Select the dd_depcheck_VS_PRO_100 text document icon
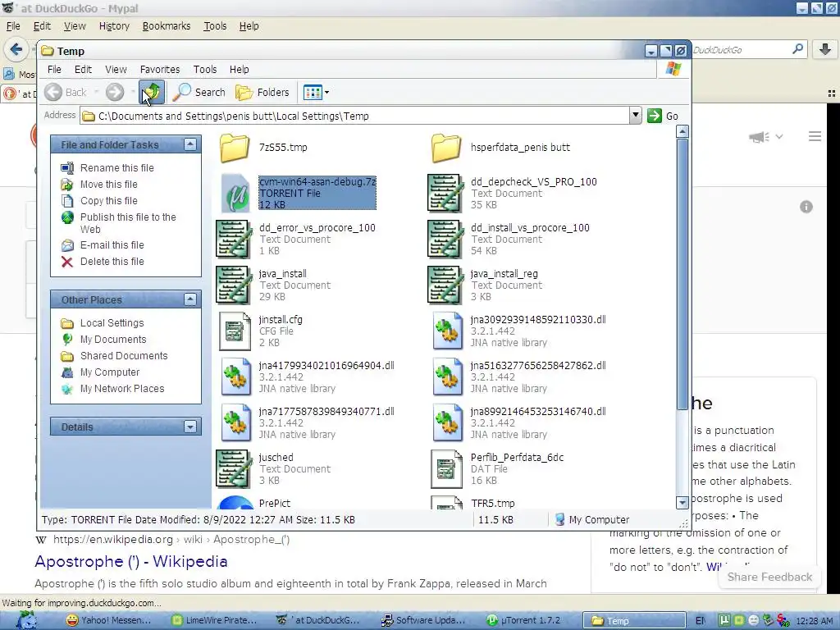The width and height of the screenshot is (840, 630). click(x=445, y=193)
